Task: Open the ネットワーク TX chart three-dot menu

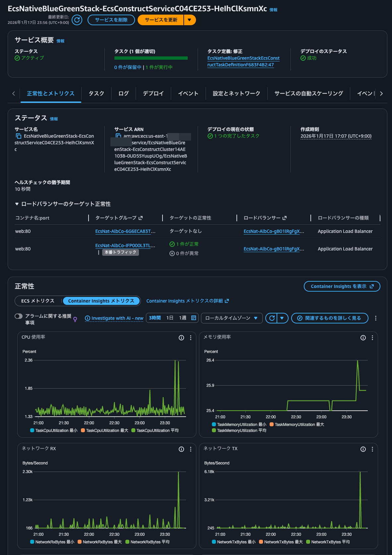Action: (372, 449)
